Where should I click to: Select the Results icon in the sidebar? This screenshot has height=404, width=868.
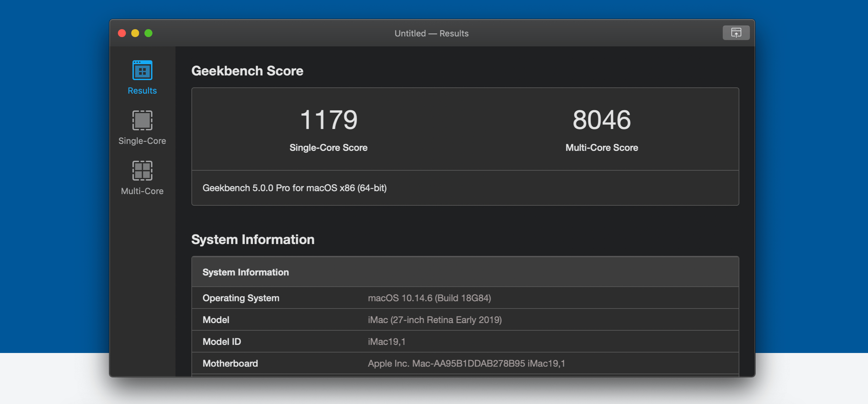click(x=142, y=70)
